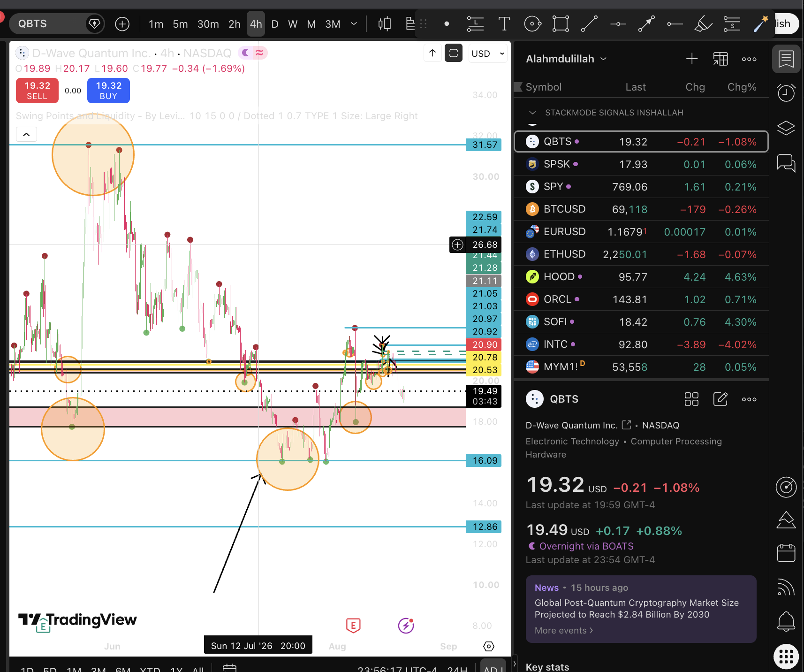Toggle the extended session moon indicator

coord(245,53)
